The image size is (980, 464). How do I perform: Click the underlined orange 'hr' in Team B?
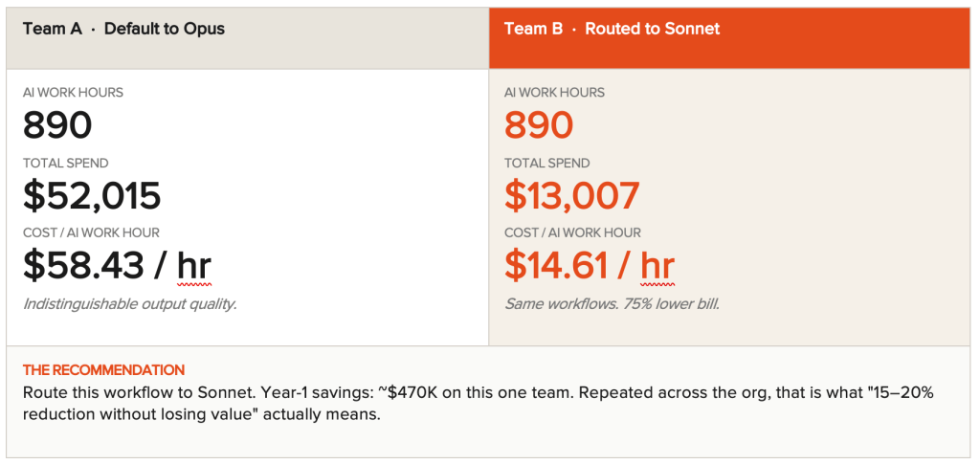click(x=657, y=267)
